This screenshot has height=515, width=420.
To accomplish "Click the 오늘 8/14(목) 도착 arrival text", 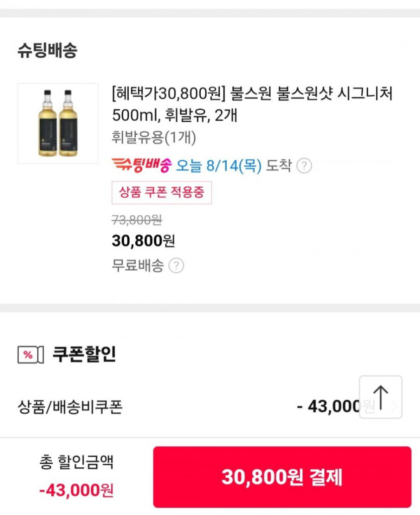I will pyautogui.click(x=233, y=165).
